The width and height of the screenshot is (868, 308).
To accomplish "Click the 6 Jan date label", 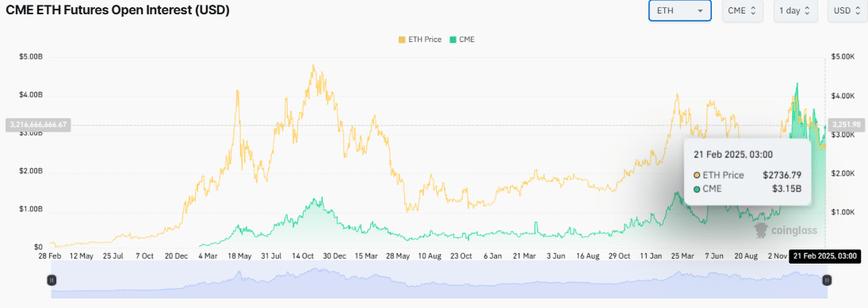I will pos(493,256).
